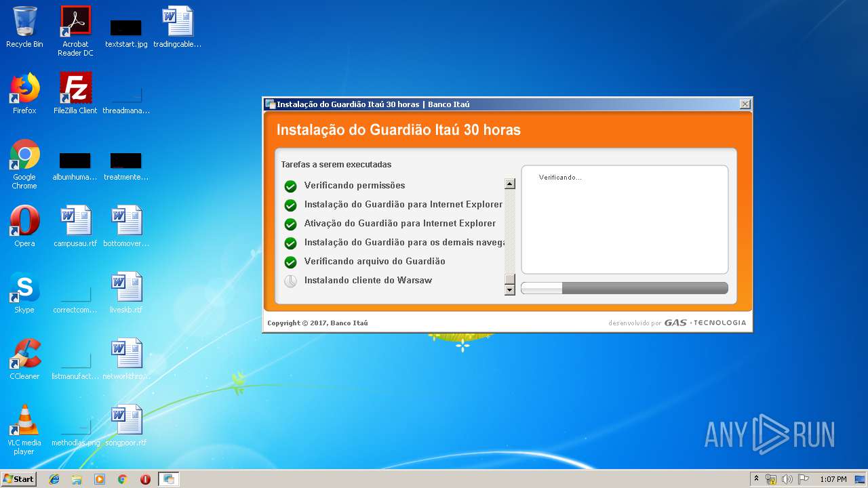Click the installer taskbar button
Screen dimensions: 868x488
169,479
